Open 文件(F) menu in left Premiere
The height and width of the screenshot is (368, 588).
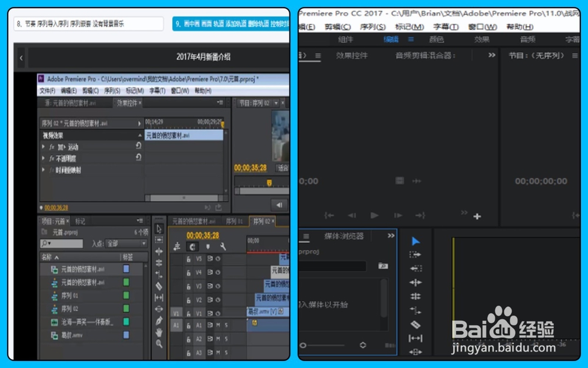(x=47, y=91)
